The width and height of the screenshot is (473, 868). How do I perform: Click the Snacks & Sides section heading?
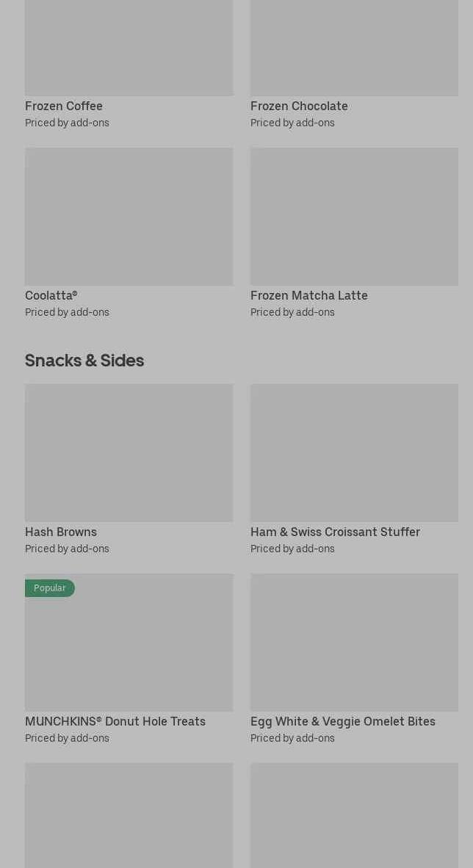click(84, 360)
